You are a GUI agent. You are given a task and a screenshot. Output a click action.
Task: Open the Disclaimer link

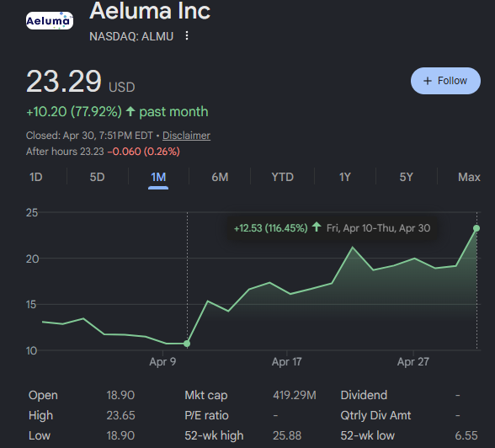coord(186,136)
